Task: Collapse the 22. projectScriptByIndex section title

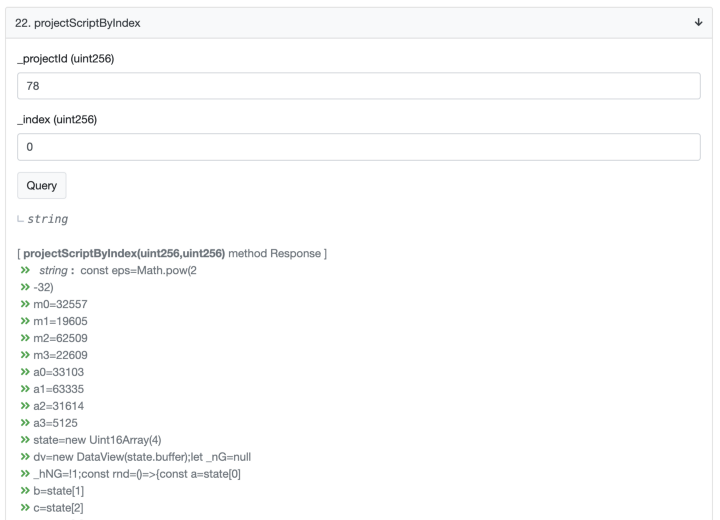Action: 80,23
